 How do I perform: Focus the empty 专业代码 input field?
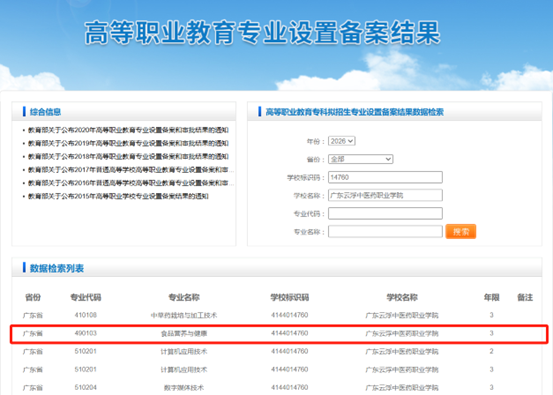point(385,213)
